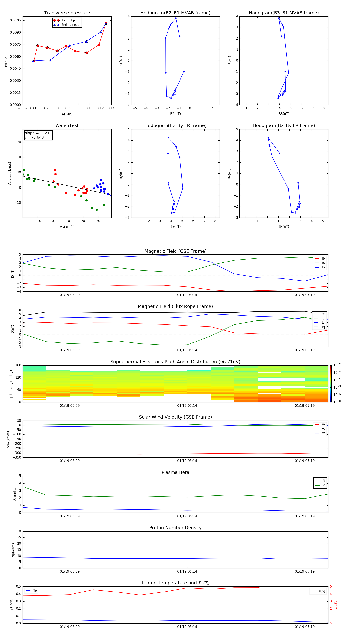The image size is (351, 644).
Task: Click the 'Proton Temperature and Te/Tp' title
Action: tap(175, 583)
